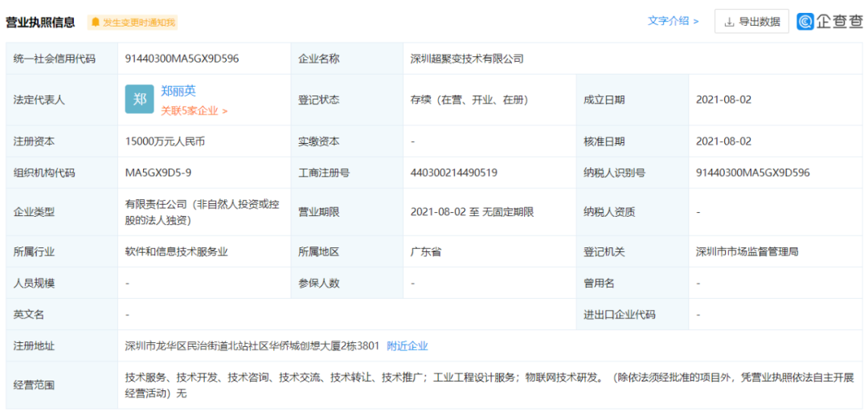Expand 关联5家企业 link
The width and height of the screenshot is (868, 412).
[194, 111]
